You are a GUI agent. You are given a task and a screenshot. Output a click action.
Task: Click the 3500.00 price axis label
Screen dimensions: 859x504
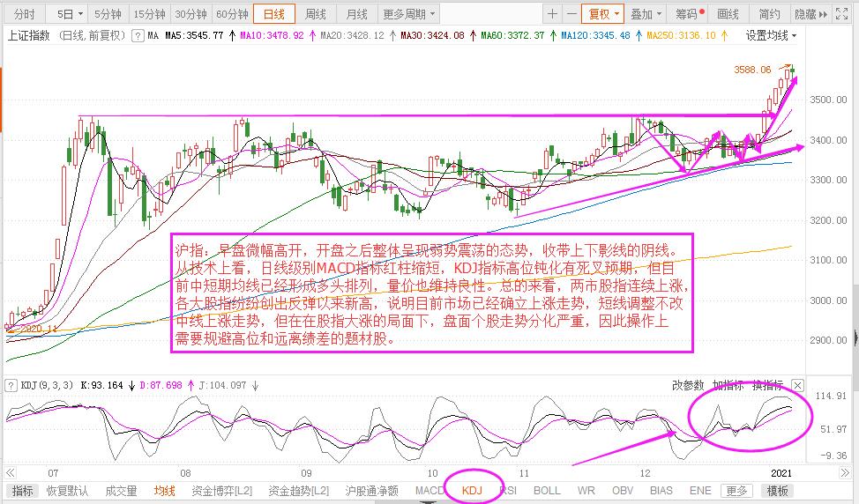pos(828,100)
